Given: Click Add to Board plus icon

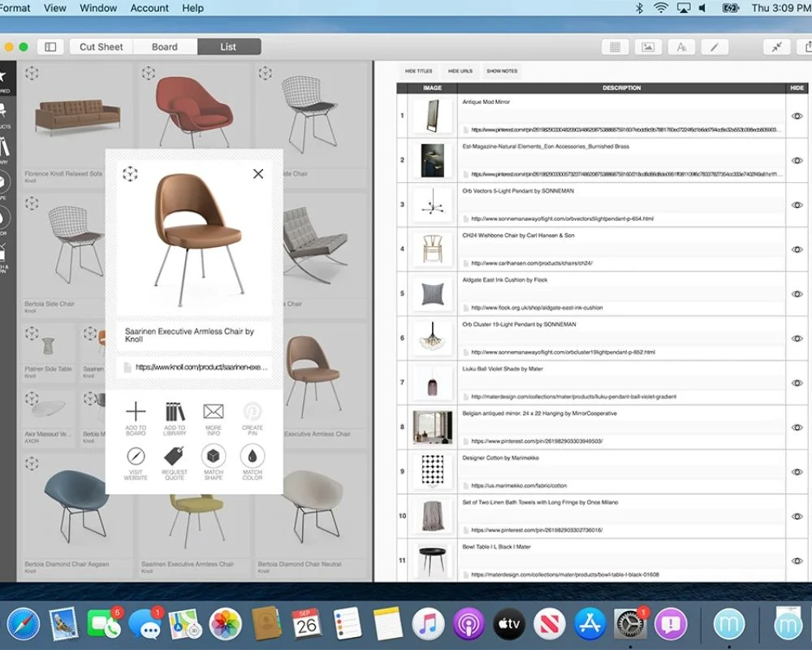Looking at the screenshot, I should [x=136, y=412].
